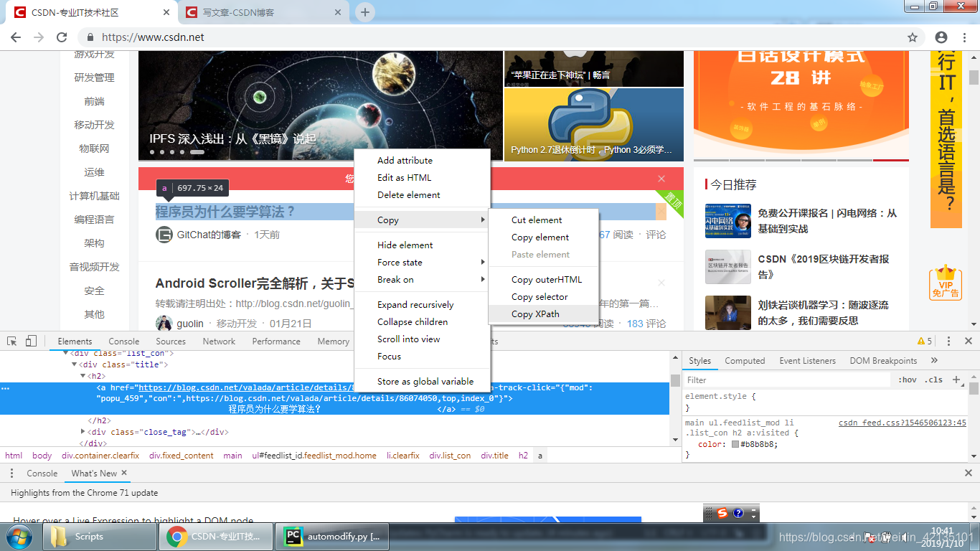
Task: Click Chrome back navigation arrow
Action: 16,37
